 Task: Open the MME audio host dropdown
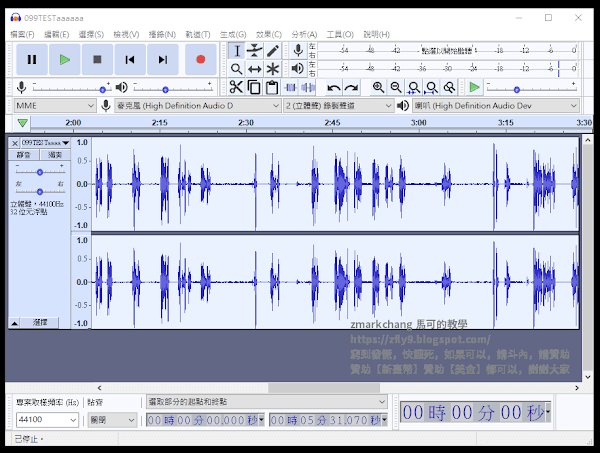click(x=55, y=106)
